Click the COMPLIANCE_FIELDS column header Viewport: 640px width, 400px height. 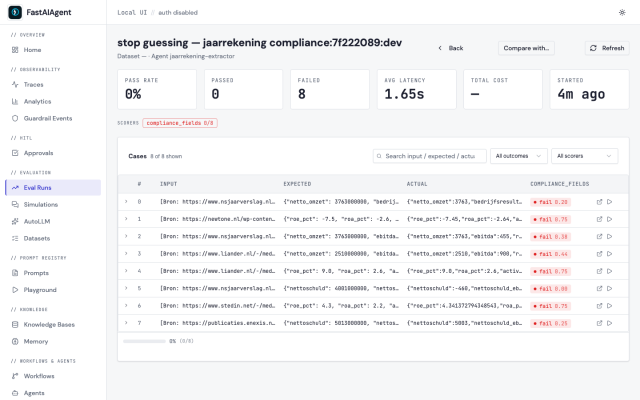pyautogui.click(x=560, y=184)
